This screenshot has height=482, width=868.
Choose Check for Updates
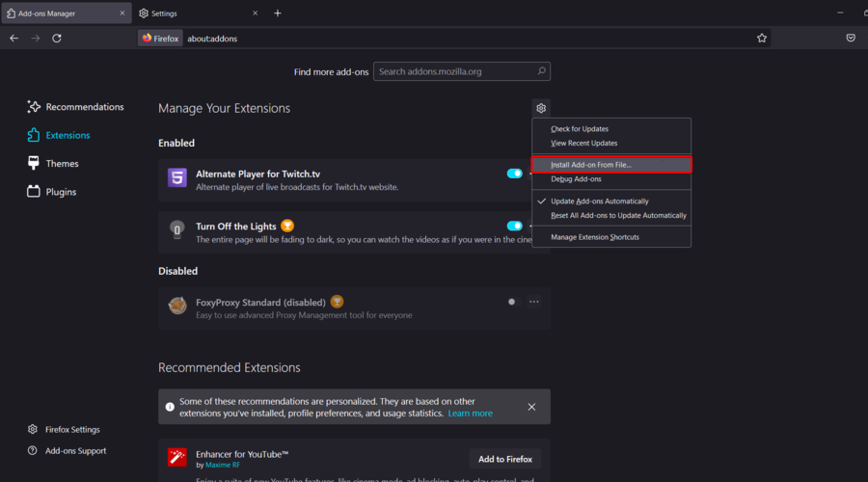[x=611, y=129]
